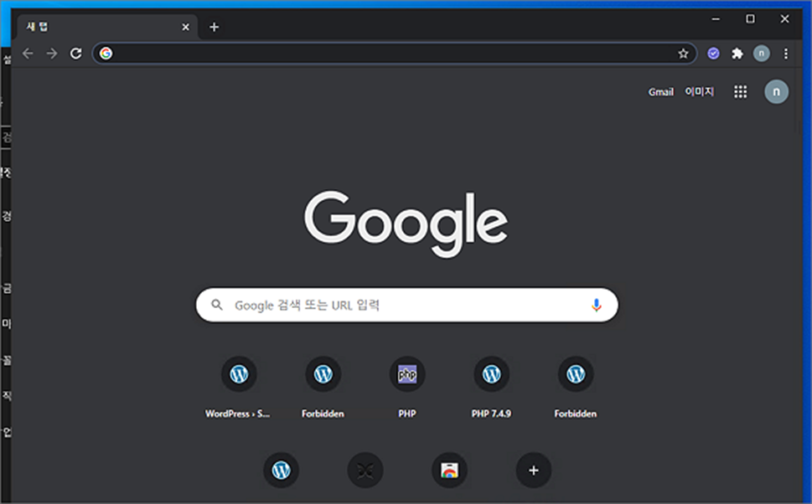
Task: Reload the current page
Action: [x=76, y=54]
